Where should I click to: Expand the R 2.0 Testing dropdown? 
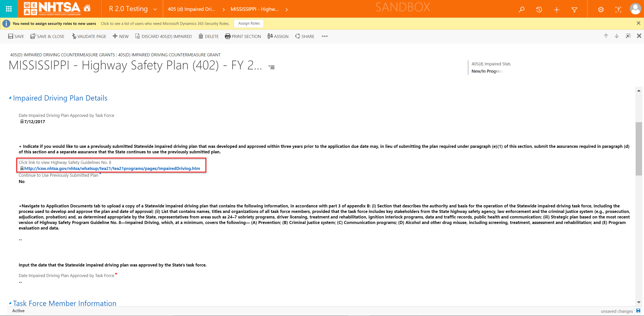(x=155, y=9)
